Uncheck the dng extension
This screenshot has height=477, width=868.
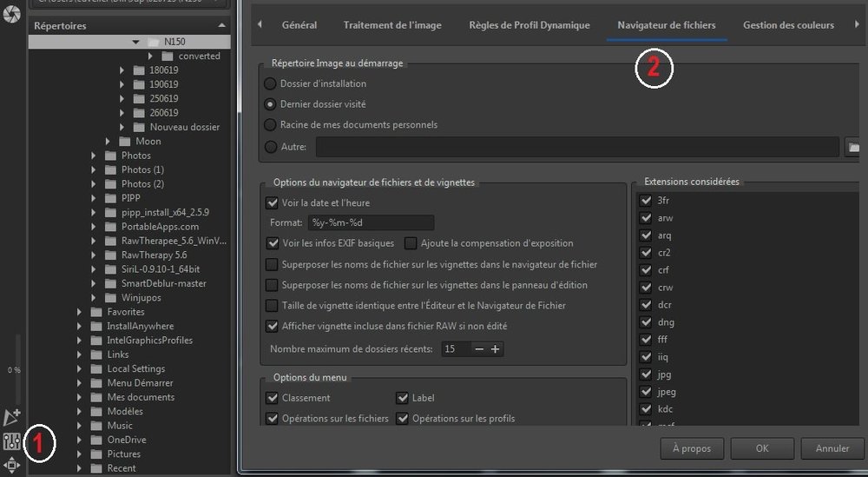(646, 321)
